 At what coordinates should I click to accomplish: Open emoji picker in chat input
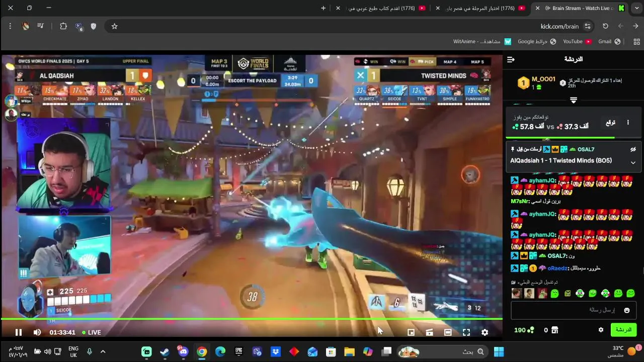click(x=627, y=310)
